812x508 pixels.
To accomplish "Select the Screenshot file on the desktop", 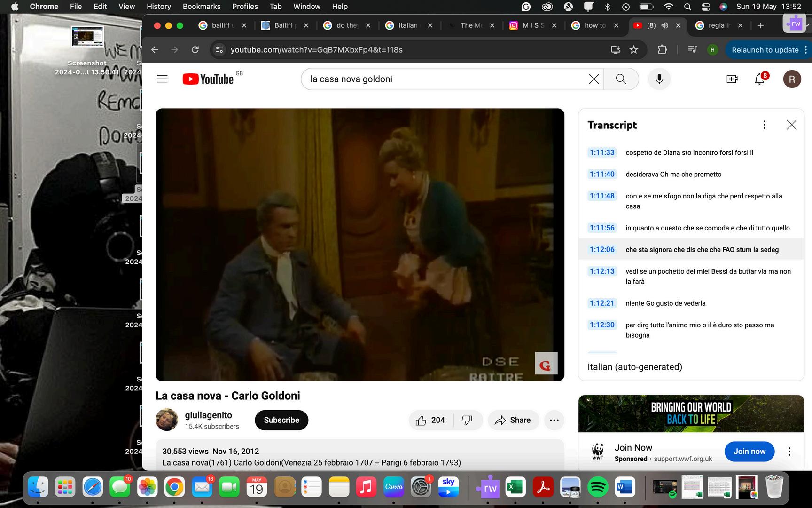I will [87, 51].
